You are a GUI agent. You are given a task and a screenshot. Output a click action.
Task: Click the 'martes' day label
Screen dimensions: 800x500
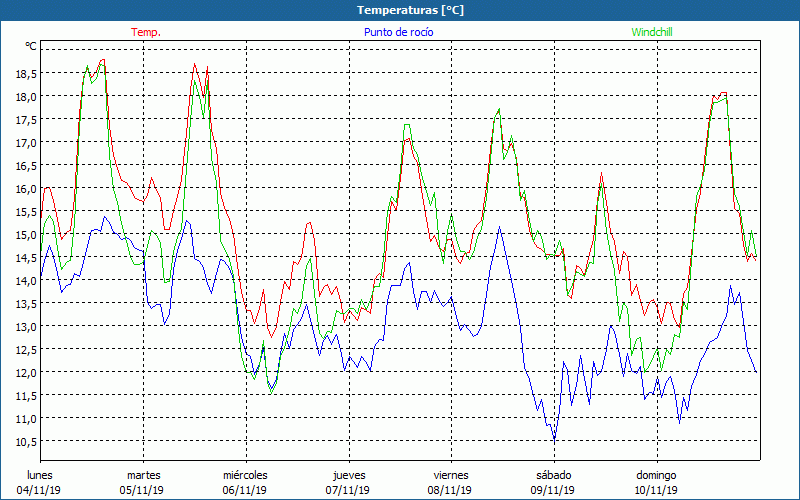(x=144, y=475)
